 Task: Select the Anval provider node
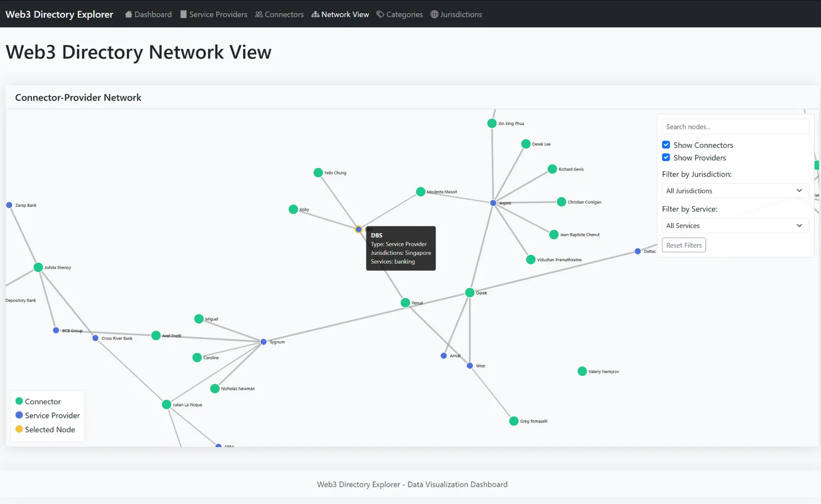[x=444, y=356]
